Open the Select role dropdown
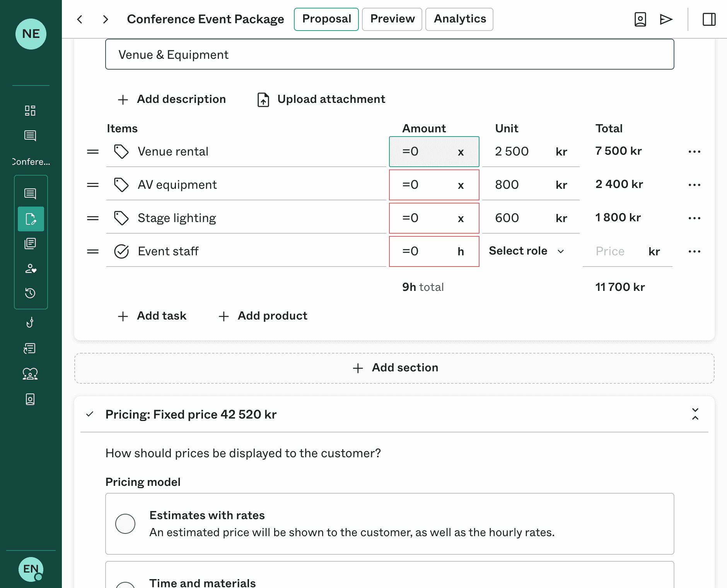The height and width of the screenshot is (588, 727). (526, 251)
